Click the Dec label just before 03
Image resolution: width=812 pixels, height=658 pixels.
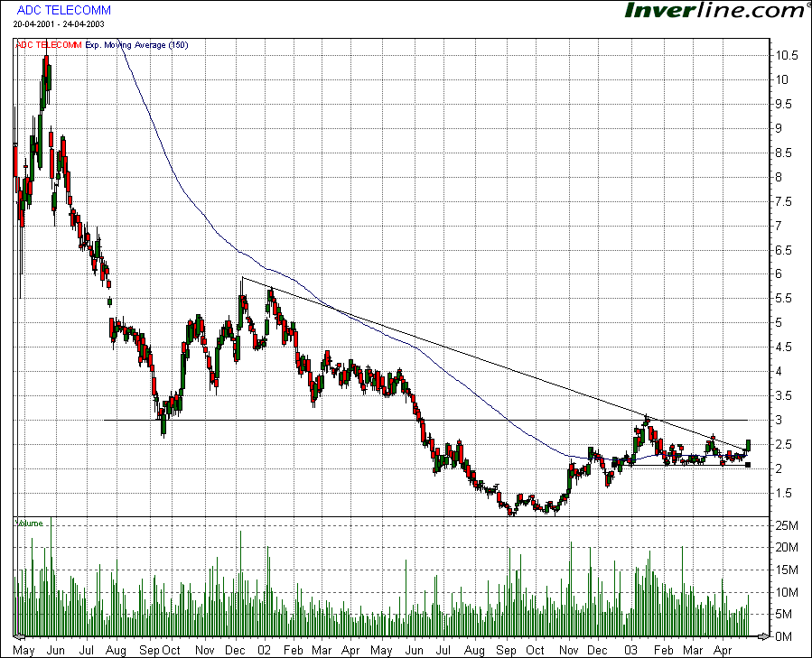pyautogui.click(x=597, y=650)
